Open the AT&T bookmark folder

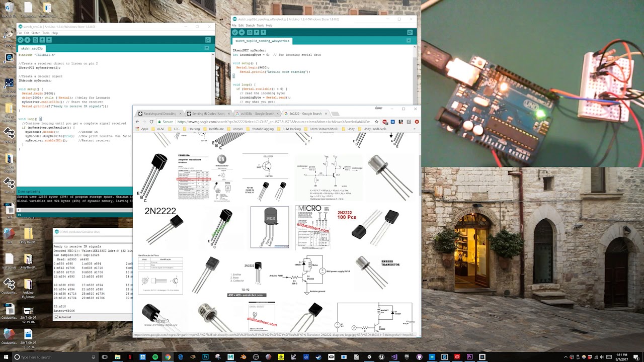click(x=158, y=129)
